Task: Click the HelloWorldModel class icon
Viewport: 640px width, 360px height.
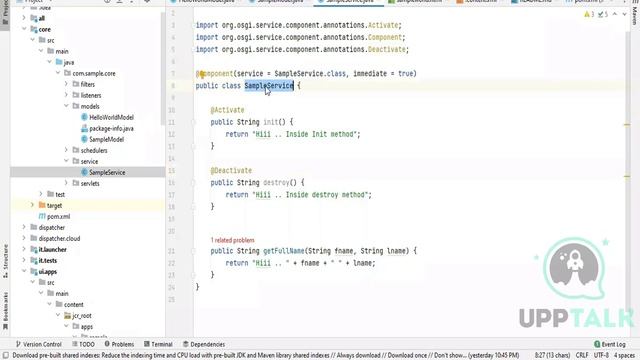Action: click(84, 117)
